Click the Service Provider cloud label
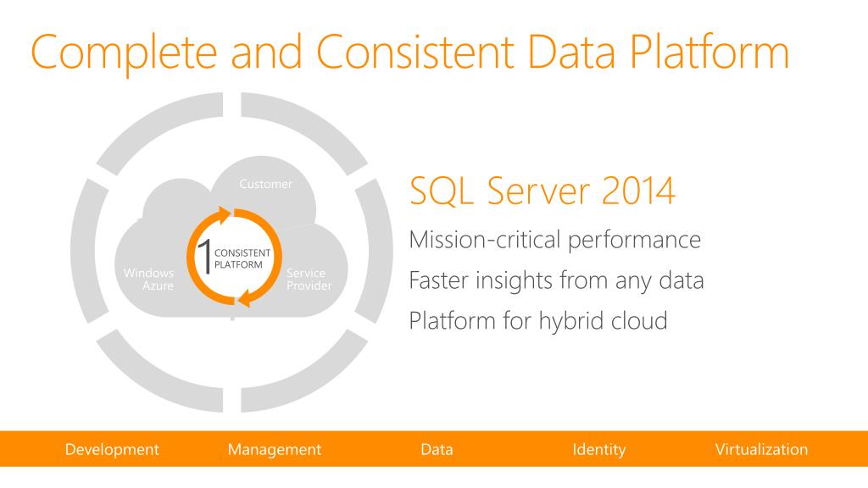The image size is (868, 488). [309, 280]
